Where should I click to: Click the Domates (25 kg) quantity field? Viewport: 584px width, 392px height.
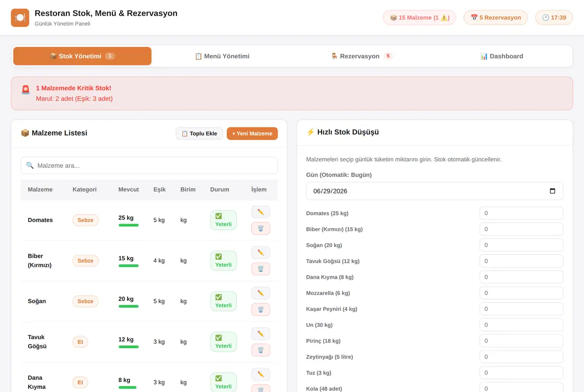click(x=521, y=213)
